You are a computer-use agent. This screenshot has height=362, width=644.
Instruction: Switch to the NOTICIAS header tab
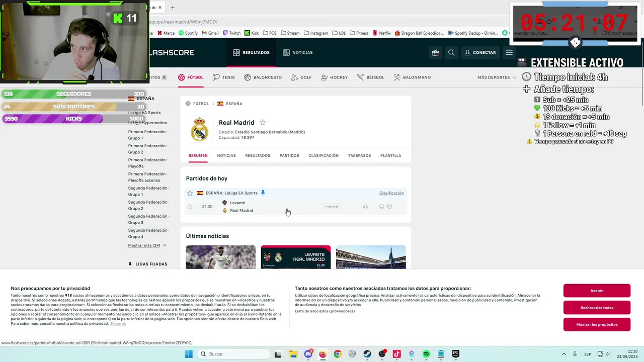[x=298, y=52]
